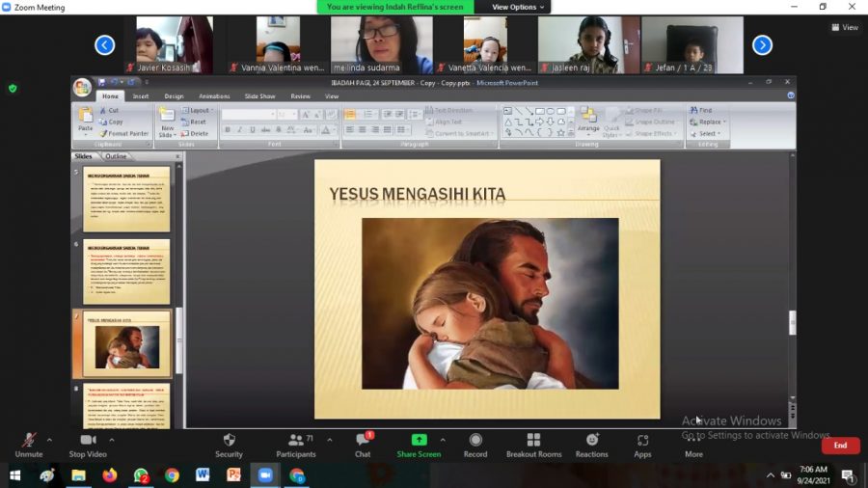Open the Security shield icon

[x=229, y=441]
